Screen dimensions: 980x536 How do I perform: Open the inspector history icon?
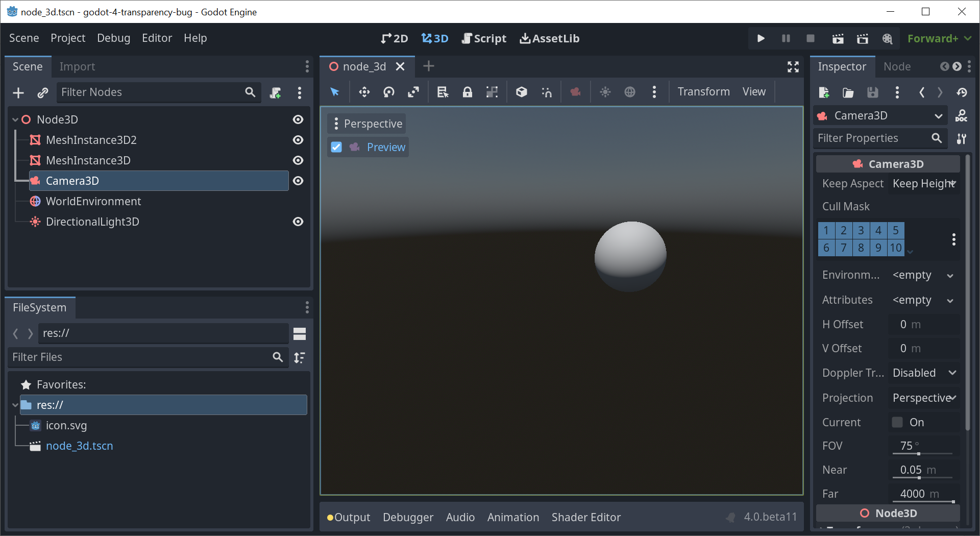(962, 92)
